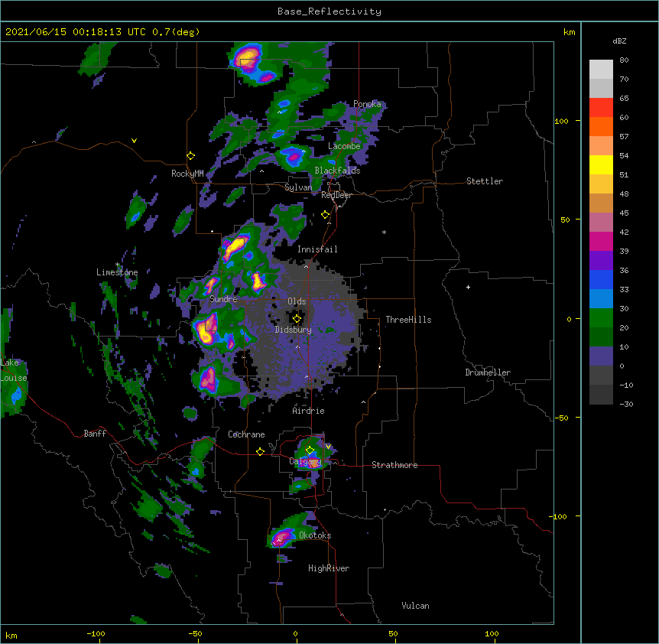This screenshot has width=659, height=644.
Task: Click the strong storm cell west of Didsbury
Action: (x=207, y=329)
